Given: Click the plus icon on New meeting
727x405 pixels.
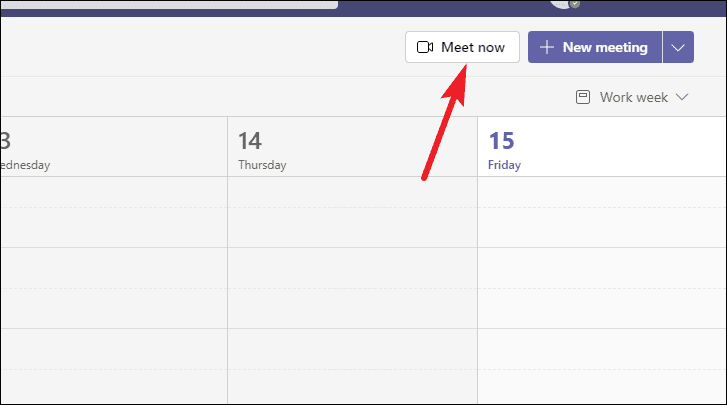Looking at the screenshot, I should (x=547, y=47).
